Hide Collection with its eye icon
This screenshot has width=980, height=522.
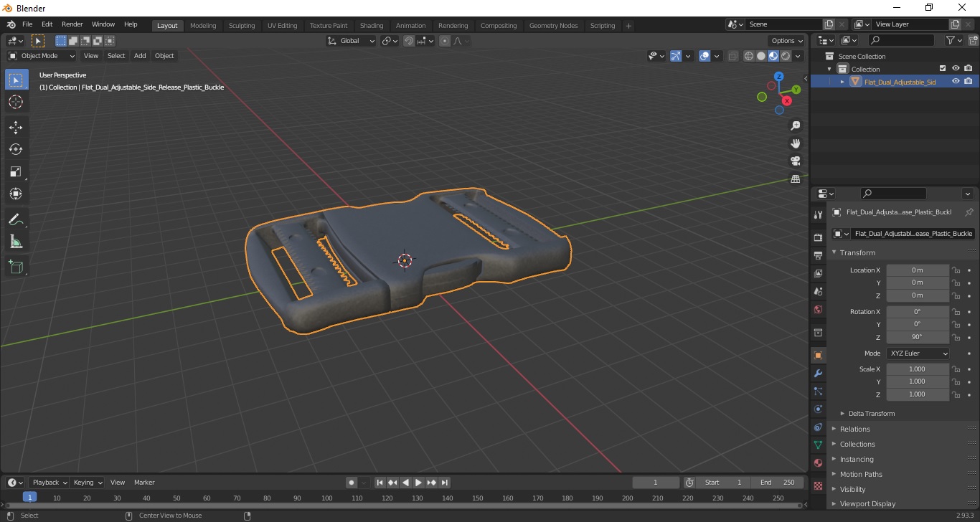(x=956, y=69)
